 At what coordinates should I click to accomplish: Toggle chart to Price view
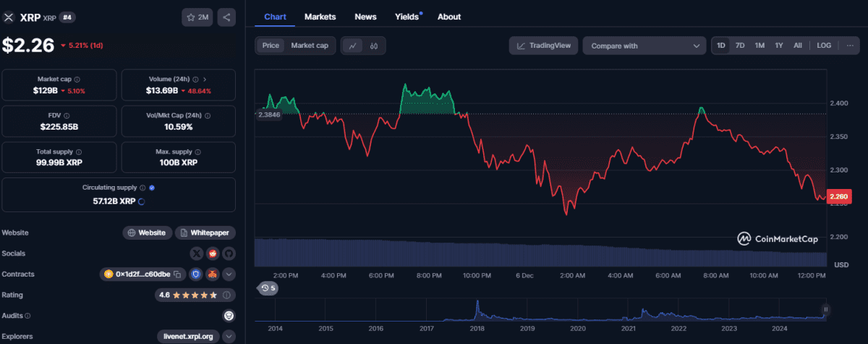pos(271,46)
